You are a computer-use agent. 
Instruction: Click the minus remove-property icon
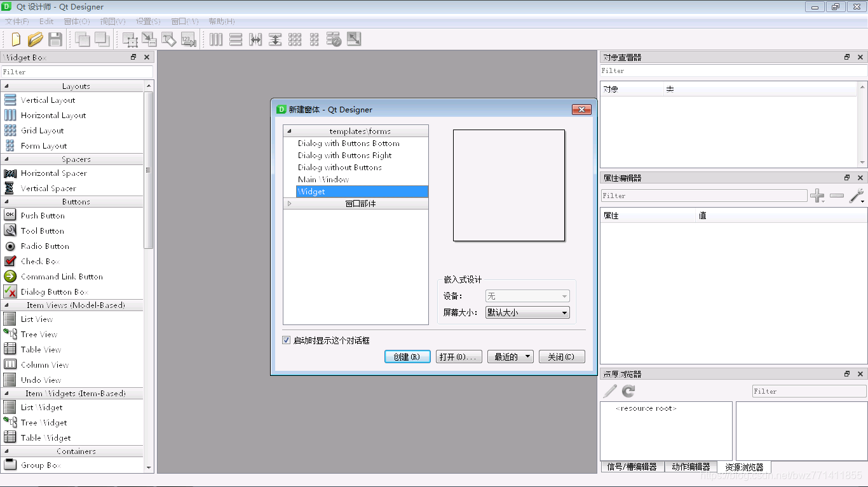pos(837,196)
